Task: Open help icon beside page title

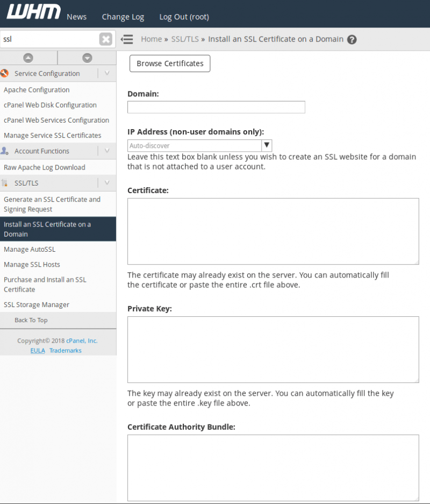Action: pyautogui.click(x=352, y=39)
